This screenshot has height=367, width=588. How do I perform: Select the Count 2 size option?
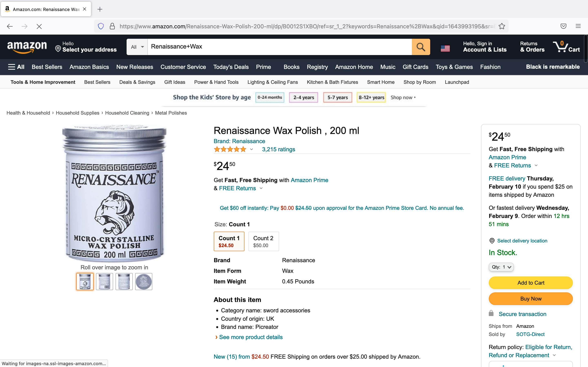tap(263, 241)
